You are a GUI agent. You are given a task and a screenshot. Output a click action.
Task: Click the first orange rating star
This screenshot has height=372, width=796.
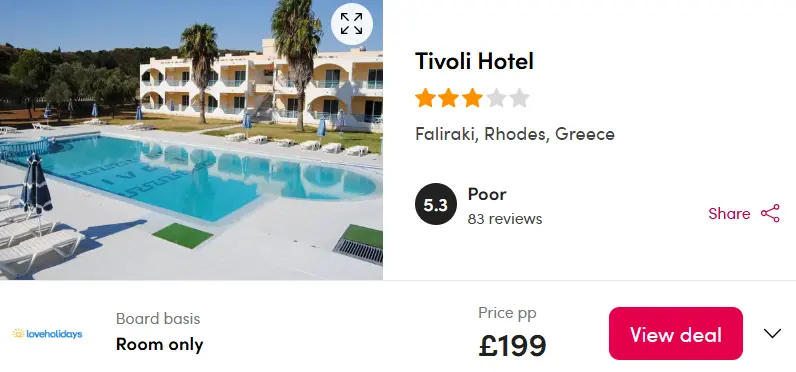pyautogui.click(x=425, y=98)
